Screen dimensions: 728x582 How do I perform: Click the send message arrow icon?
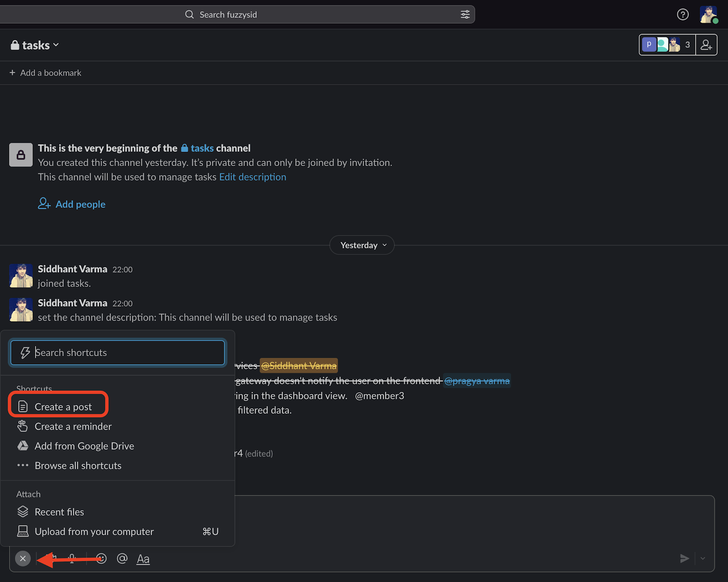684,558
